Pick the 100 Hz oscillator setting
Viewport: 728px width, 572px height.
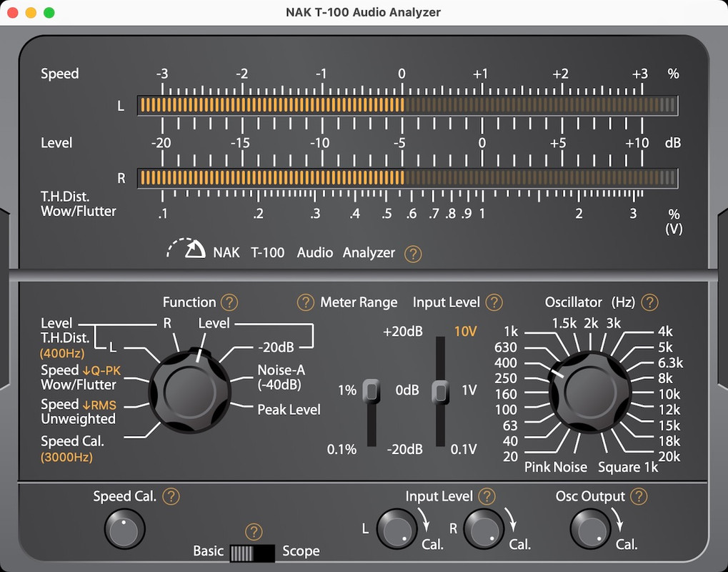coord(506,410)
